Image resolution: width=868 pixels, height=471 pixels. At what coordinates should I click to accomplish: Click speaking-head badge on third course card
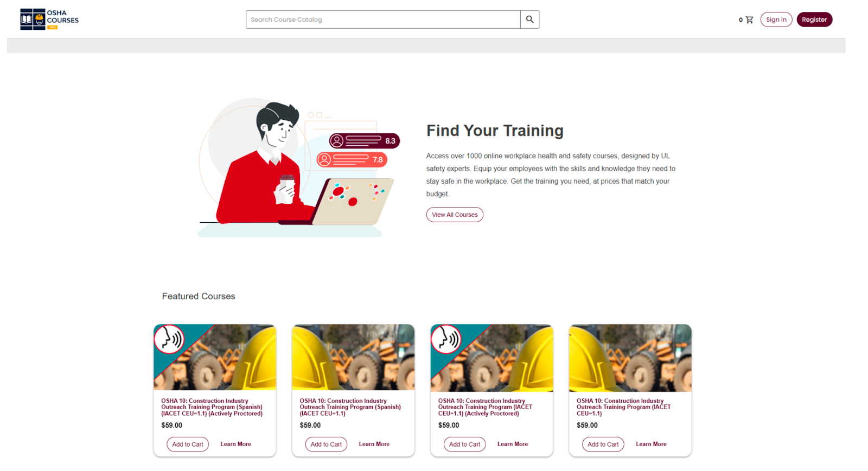pos(446,339)
